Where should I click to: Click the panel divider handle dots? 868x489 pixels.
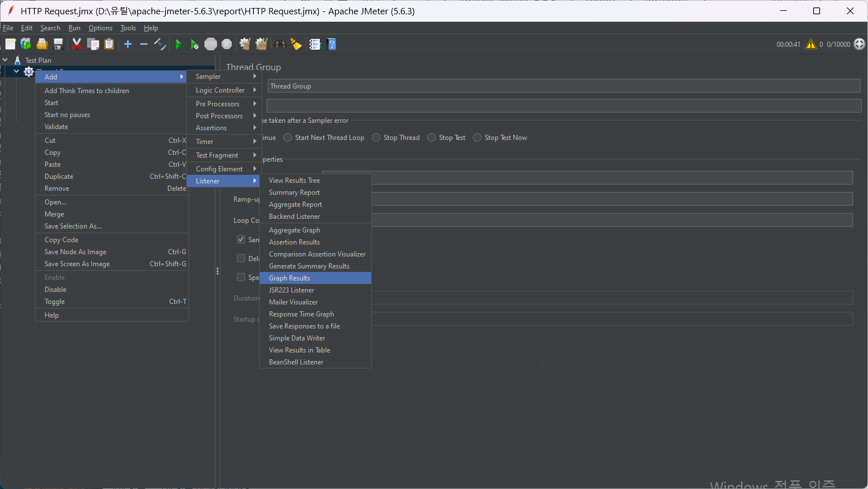[218, 271]
